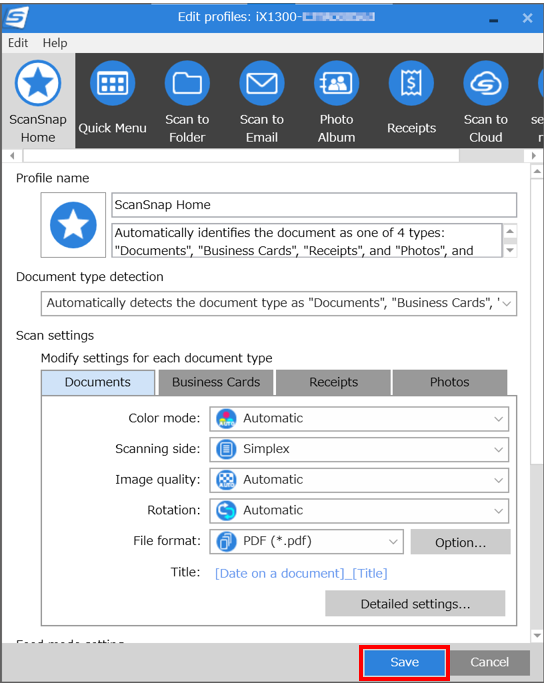Select the Receipts profile icon
Image resolution: width=547 pixels, height=685 pixels.
pos(411,83)
